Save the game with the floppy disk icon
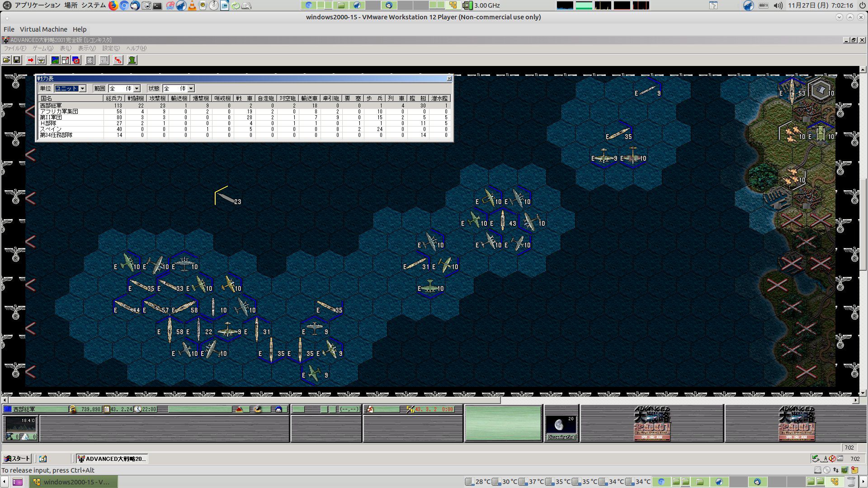The height and width of the screenshot is (488, 868). (x=17, y=60)
